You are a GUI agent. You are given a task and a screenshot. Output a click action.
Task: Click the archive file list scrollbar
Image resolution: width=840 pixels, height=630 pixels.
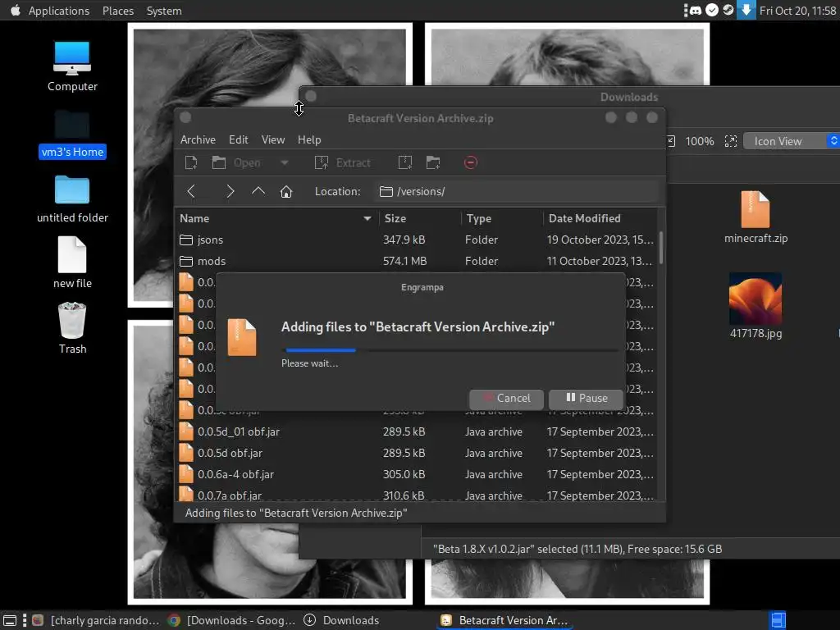click(x=661, y=248)
